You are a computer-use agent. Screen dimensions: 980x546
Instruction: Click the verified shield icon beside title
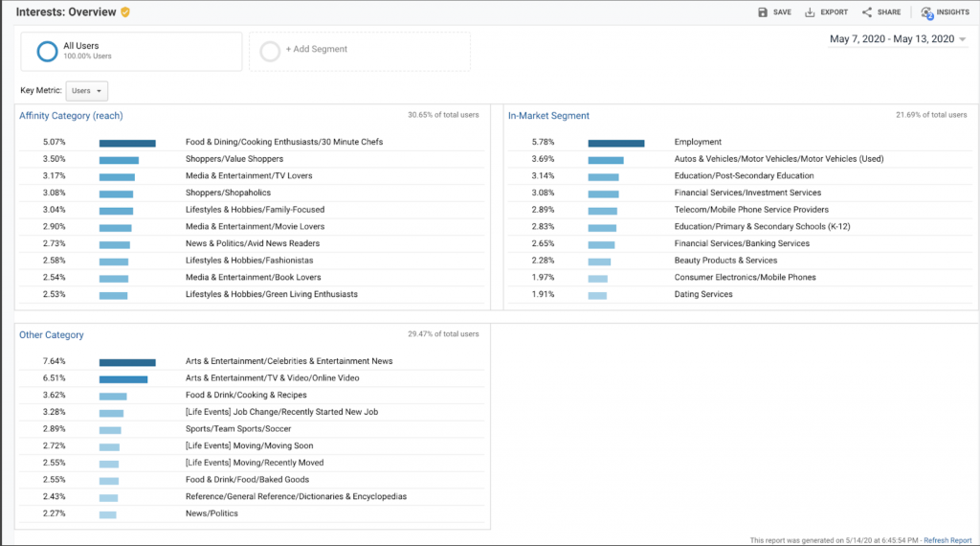125,12
